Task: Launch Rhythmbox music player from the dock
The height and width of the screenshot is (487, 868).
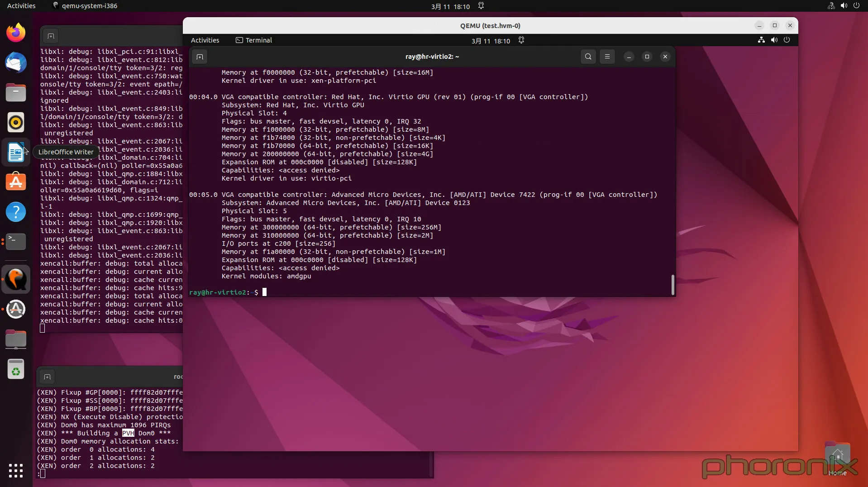Action: click(16, 122)
